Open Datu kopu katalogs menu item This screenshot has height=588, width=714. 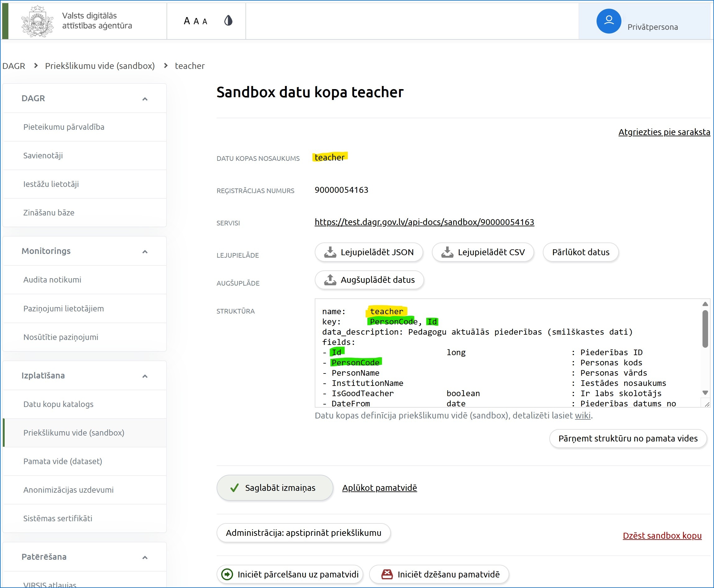[85, 404]
